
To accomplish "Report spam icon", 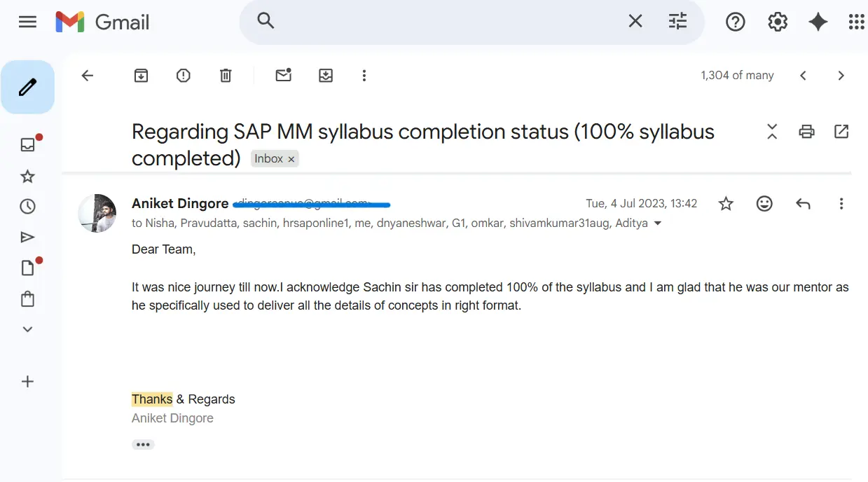I will [x=184, y=76].
